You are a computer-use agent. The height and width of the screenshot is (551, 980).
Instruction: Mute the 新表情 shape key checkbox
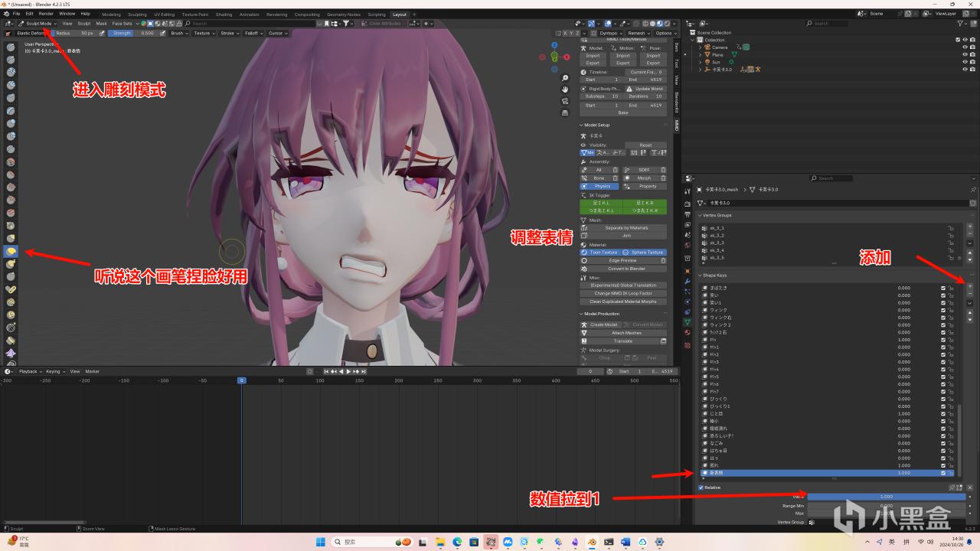click(x=943, y=473)
